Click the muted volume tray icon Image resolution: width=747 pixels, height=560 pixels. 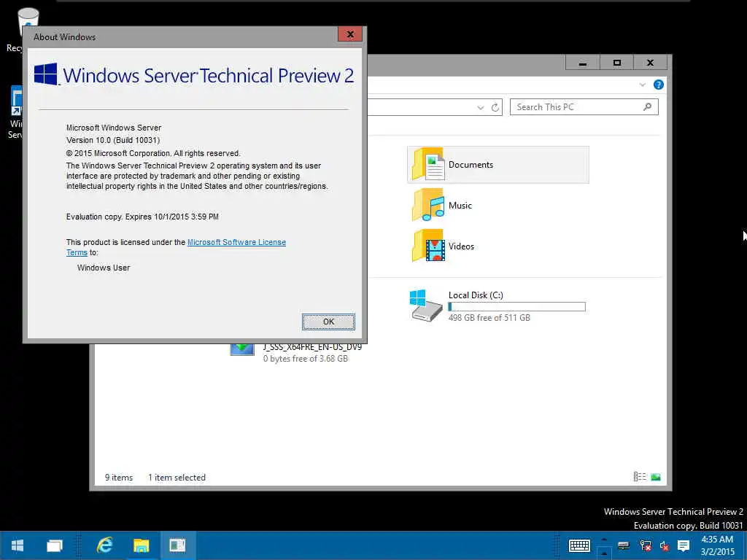pos(664,545)
